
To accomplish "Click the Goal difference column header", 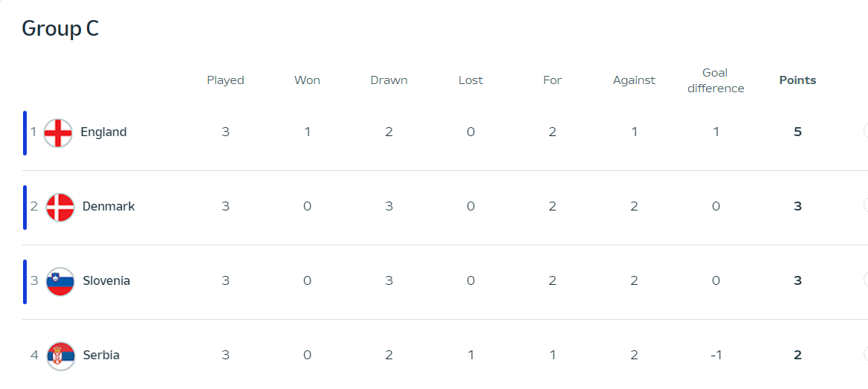I will [715, 80].
